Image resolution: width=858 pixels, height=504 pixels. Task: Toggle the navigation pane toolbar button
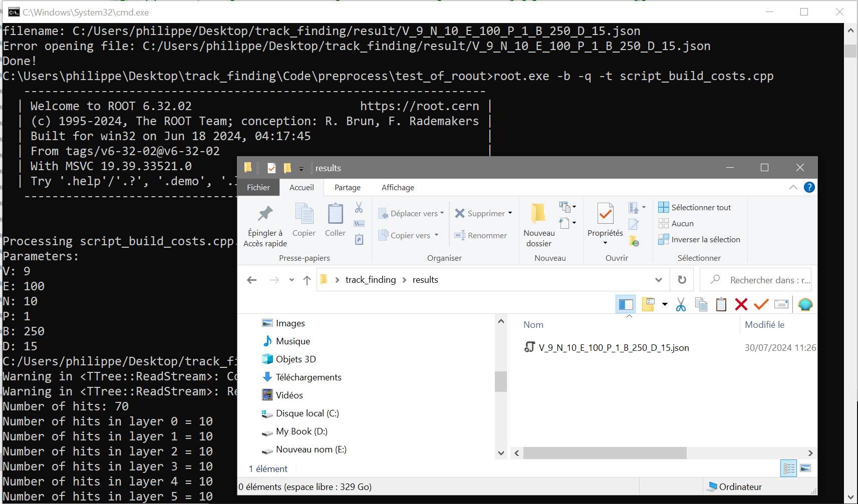(x=626, y=304)
